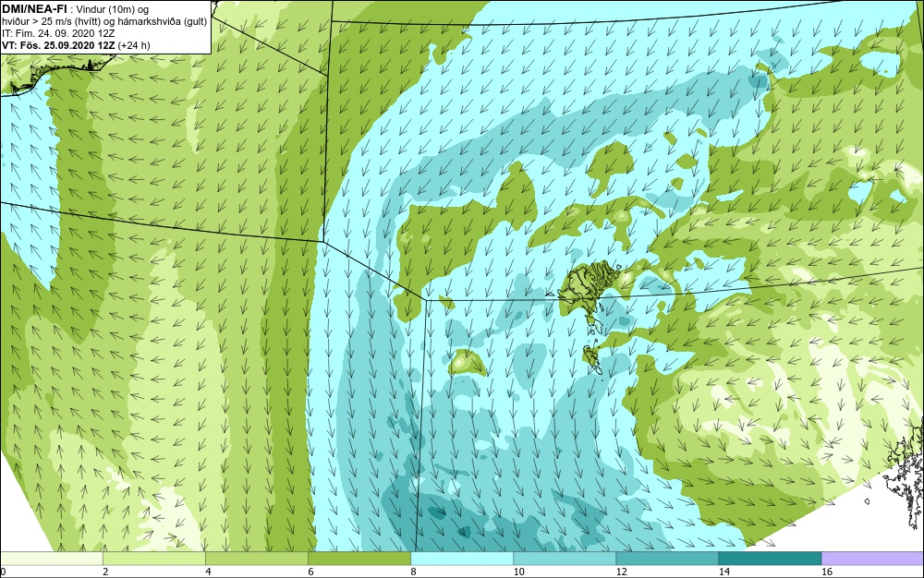Click the purple swatch above 16 m/s
The image size is (924, 578).
click(x=873, y=558)
